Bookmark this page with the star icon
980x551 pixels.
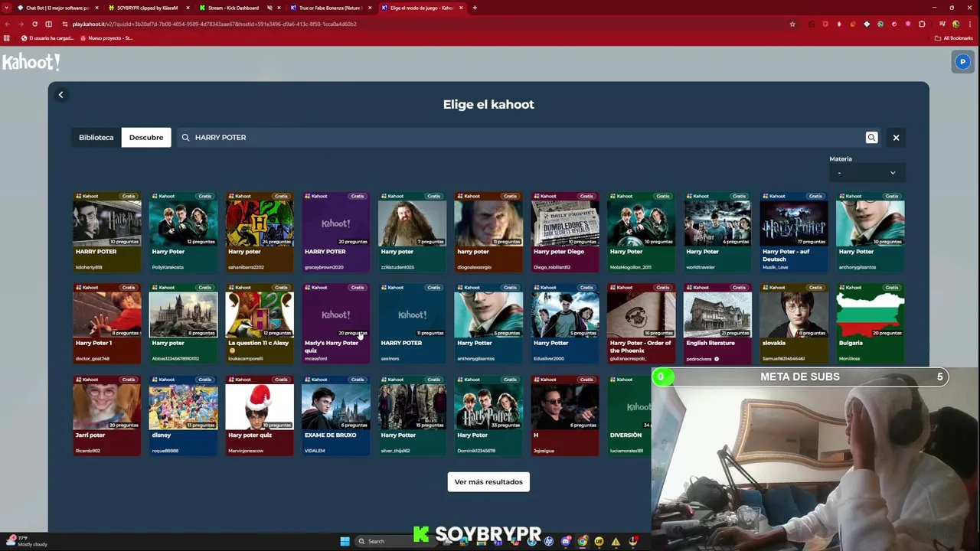792,24
